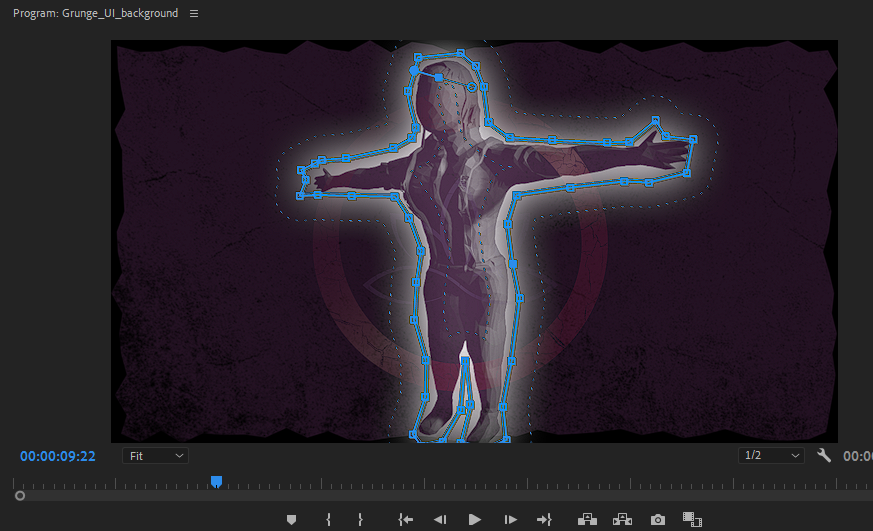Open the wrench Settings menu
Viewport: 873px width, 531px height.
tap(824, 456)
